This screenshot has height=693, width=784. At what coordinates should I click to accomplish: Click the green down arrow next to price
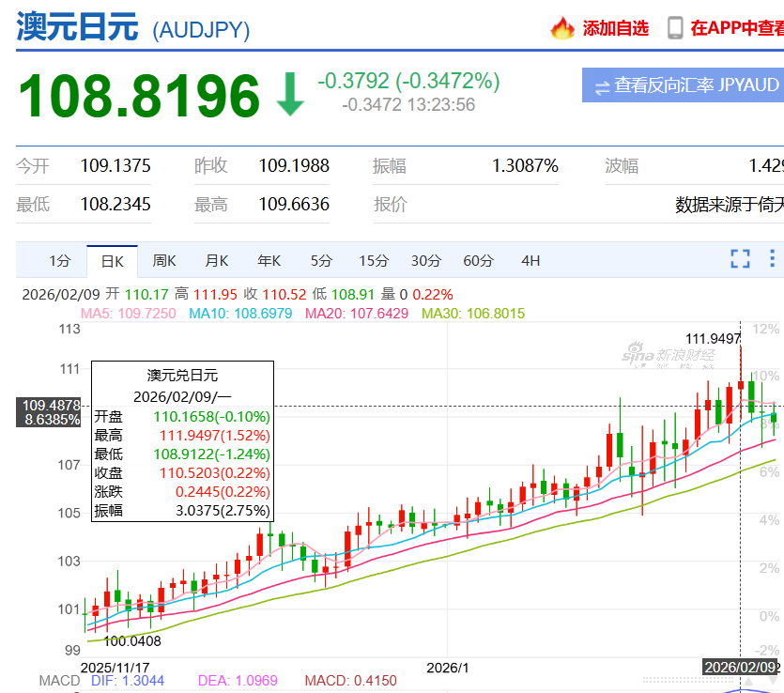290,94
